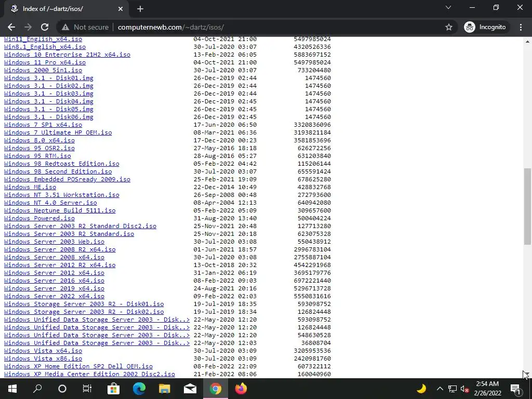Bookmark this page with the star
Image resolution: width=532 pixels, height=399 pixels.
pos(448,27)
